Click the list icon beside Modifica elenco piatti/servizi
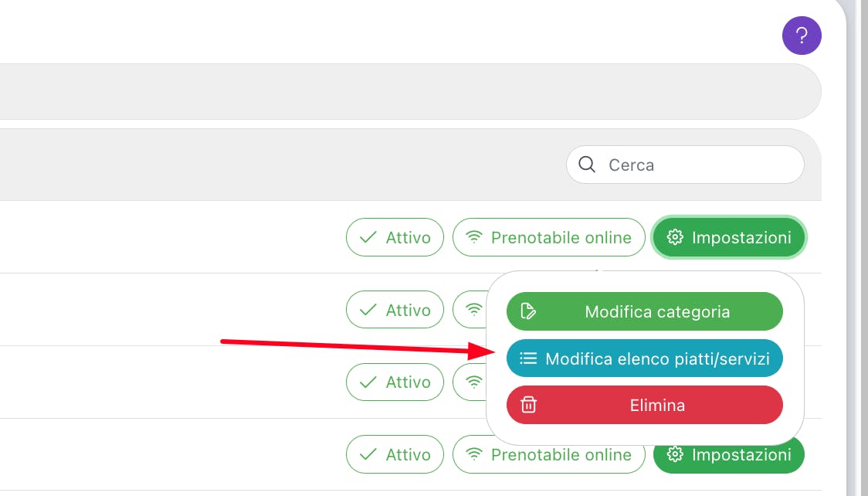The height and width of the screenshot is (496, 868). click(x=528, y=358)
